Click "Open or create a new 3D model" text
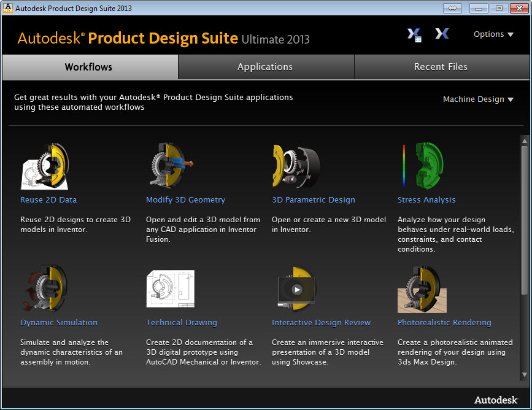This screenshot has width=532, height=410. click(x=329, y=225)
